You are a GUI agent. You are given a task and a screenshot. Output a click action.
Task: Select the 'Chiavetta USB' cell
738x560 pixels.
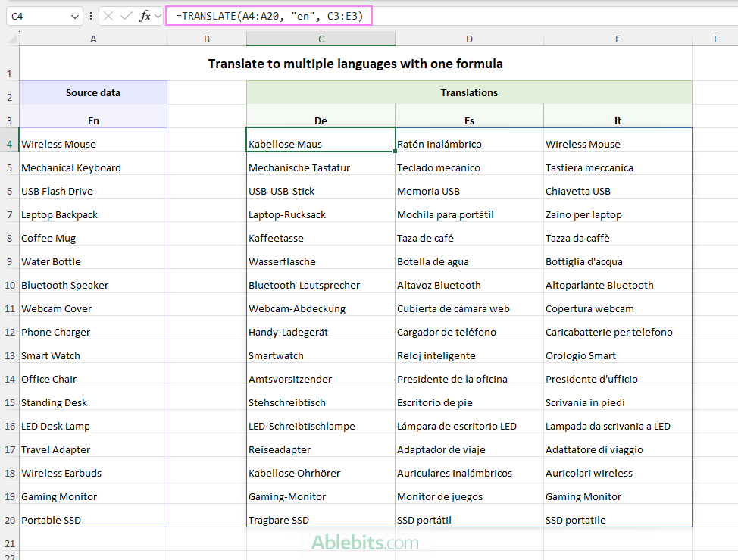click(618, 187)
